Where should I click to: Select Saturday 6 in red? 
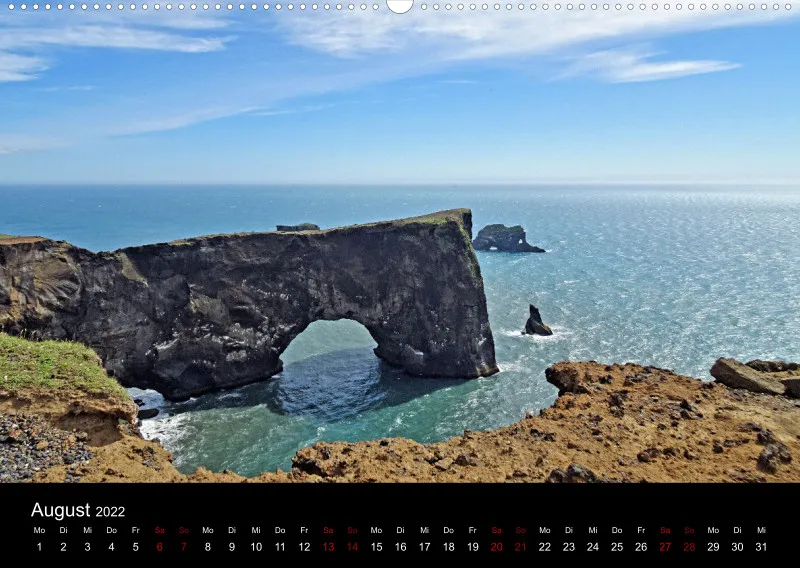coord(160,547)
